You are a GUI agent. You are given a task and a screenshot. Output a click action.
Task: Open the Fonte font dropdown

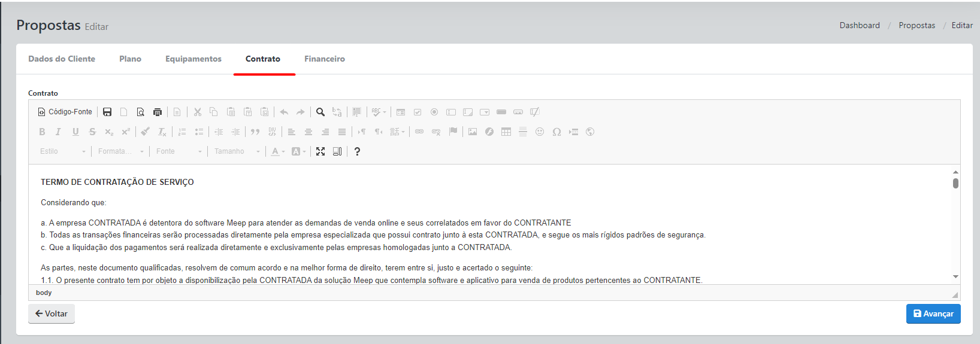tap(179, 151)
